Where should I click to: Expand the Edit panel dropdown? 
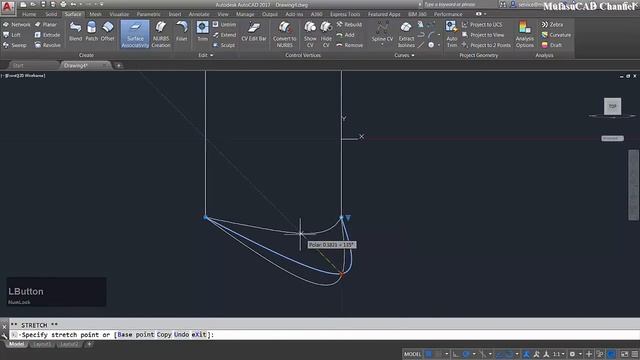point(206,55)
